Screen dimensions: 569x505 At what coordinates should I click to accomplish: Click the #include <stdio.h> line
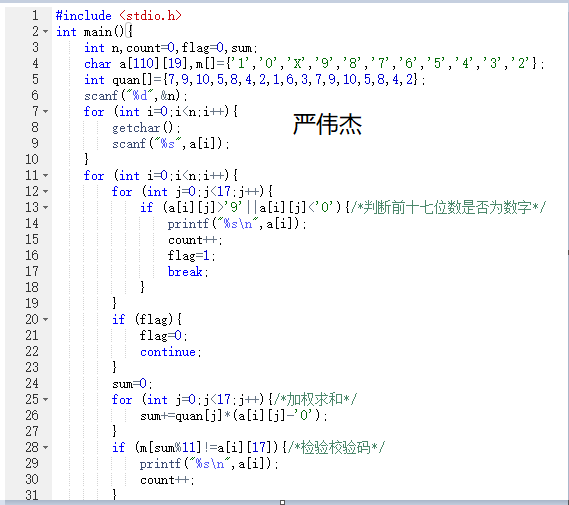coord(119,16)
